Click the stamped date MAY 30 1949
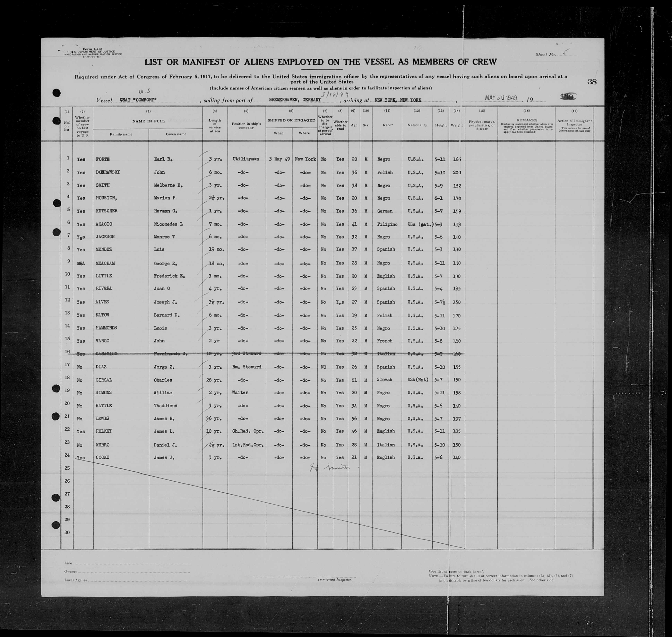This screenshot has height=637, width=672. [x=501, y=98]
